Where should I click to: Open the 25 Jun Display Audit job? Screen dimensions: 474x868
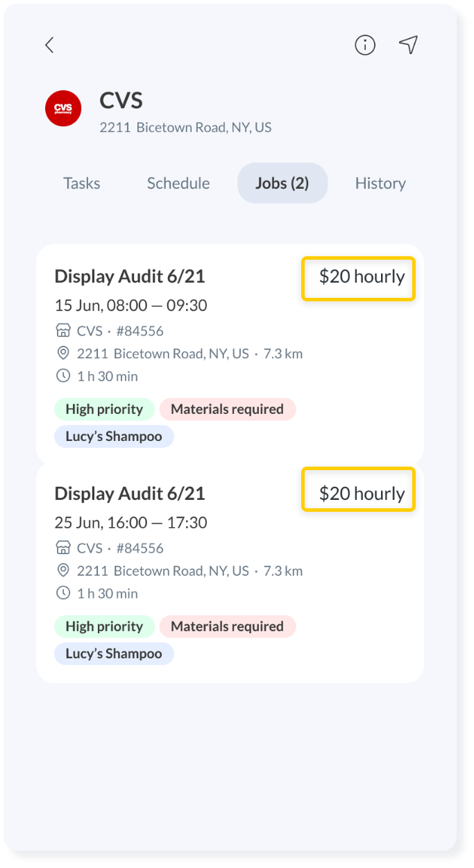click(x=230, y=572)
